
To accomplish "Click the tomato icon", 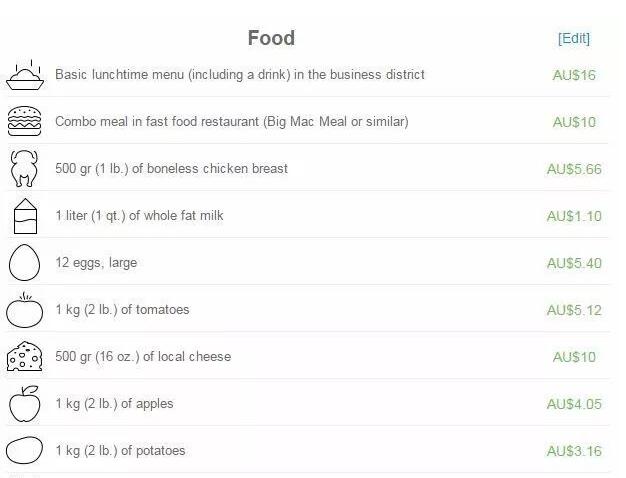I will pos(25,310).
